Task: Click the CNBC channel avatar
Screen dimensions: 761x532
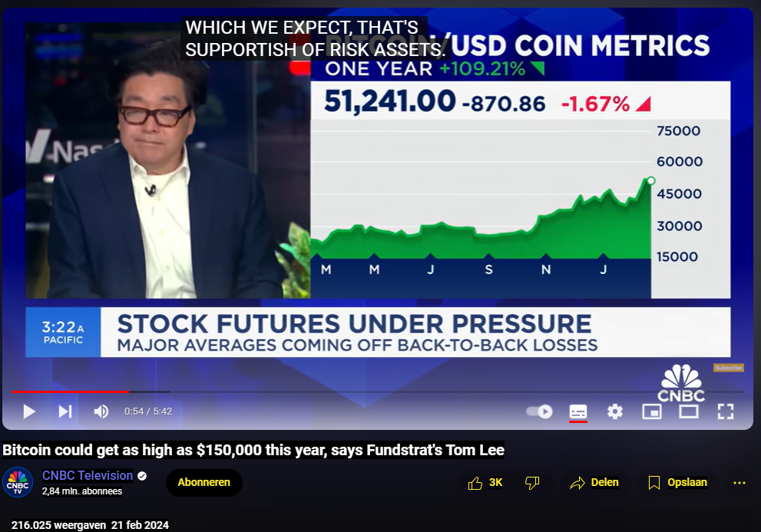Action: 18,483
